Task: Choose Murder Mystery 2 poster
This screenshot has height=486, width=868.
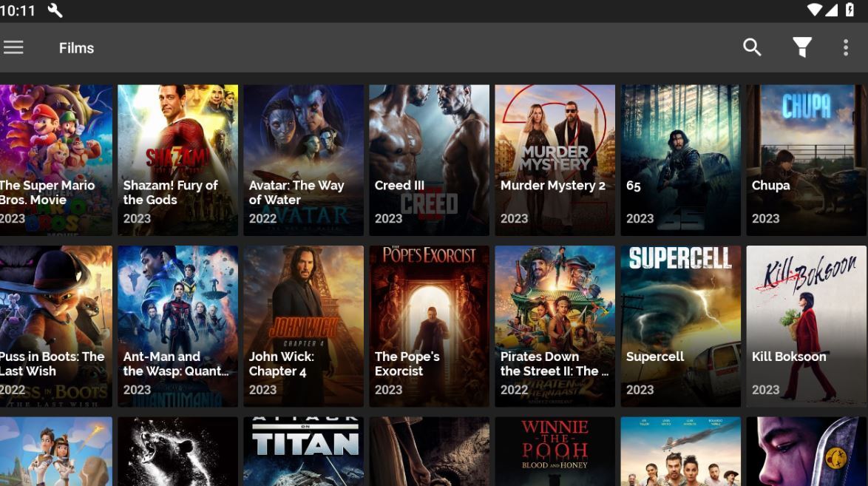Action: click(555, 161)
